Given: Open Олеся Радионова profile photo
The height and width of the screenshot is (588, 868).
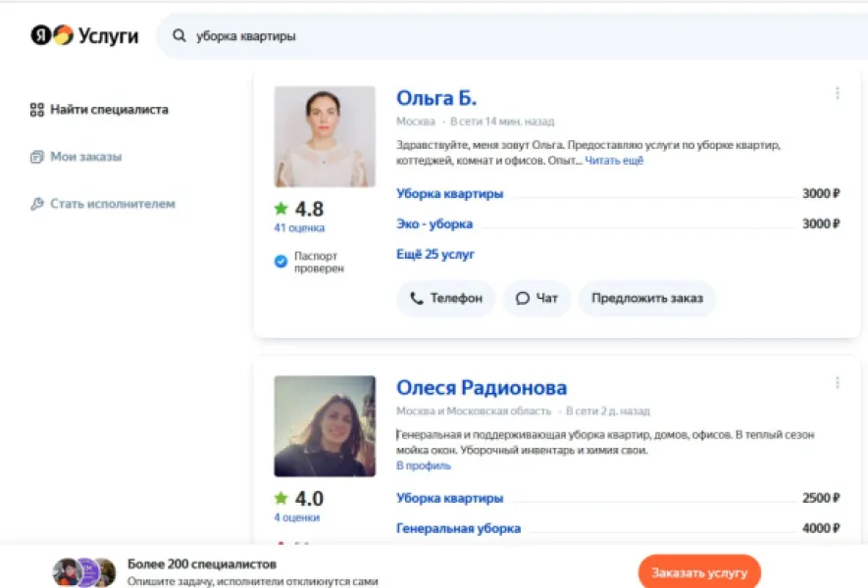Looking at the screenshot, I should pyautogui.click(x=325, y=426).
